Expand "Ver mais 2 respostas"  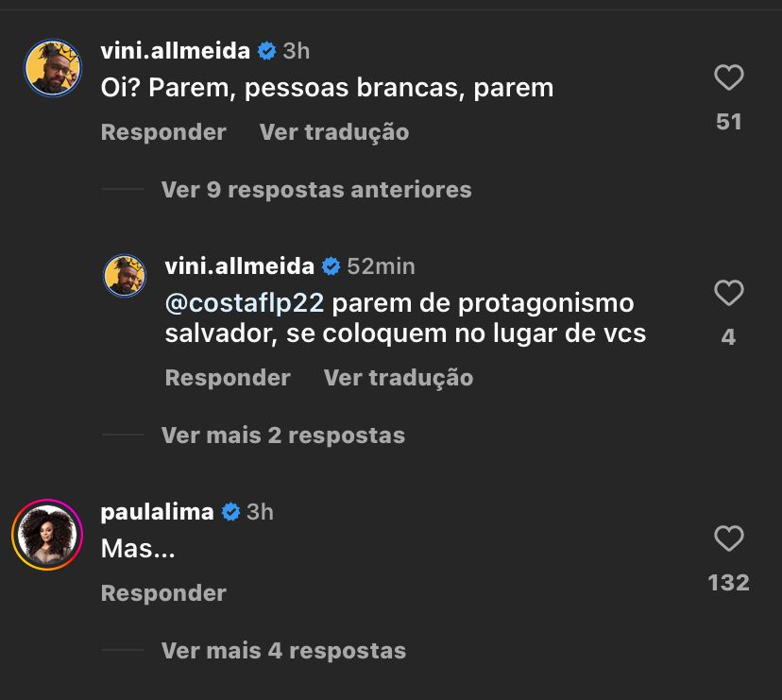pyautogui.click(x=282, y=435)
